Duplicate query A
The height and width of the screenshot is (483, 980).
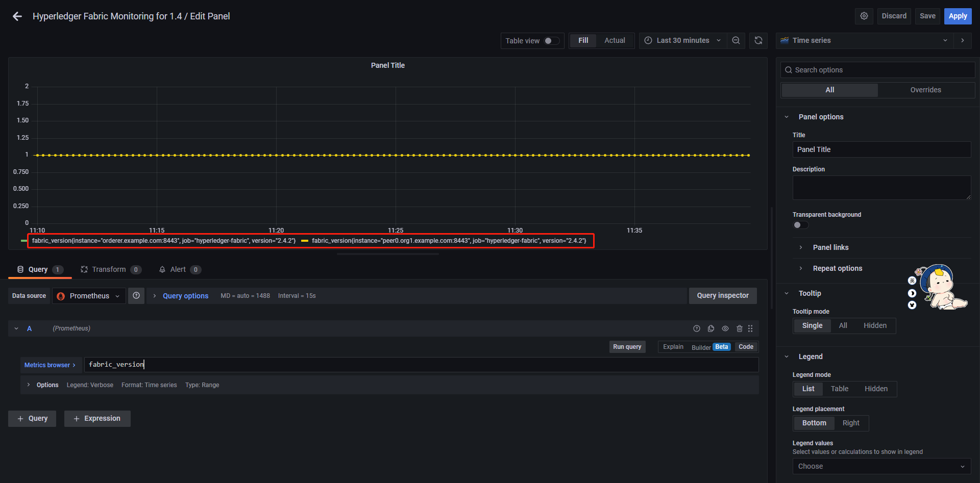(711, 328)
